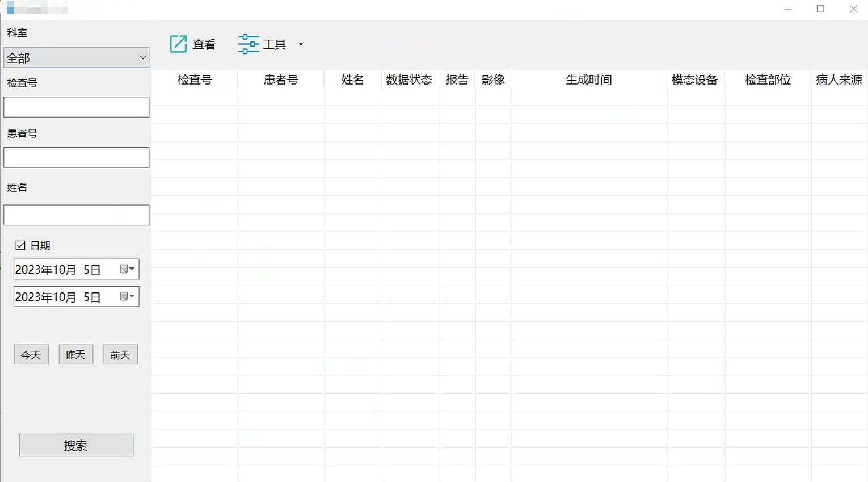Open the end date calendar picker
Screen dimensions: 868x482
[x=127, y=296]
